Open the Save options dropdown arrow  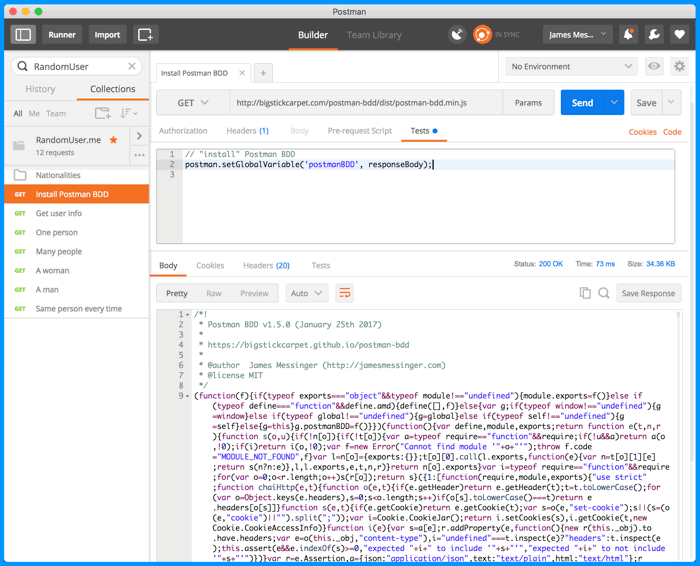coord(671,102)
